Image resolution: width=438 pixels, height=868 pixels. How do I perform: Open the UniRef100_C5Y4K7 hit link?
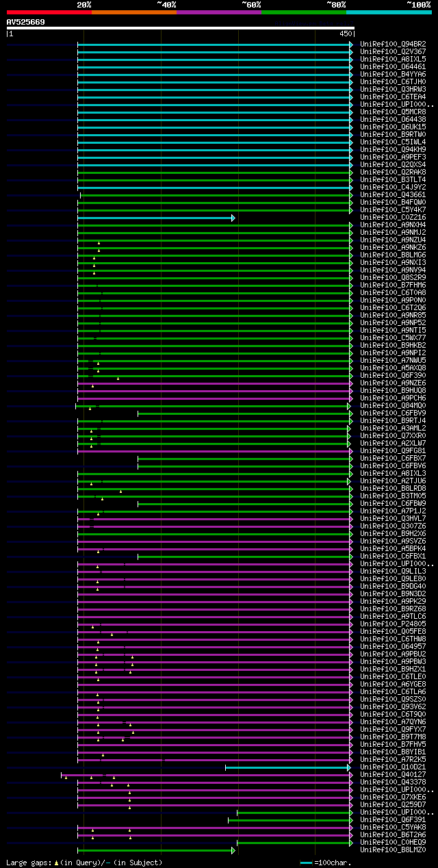[393, 209]
